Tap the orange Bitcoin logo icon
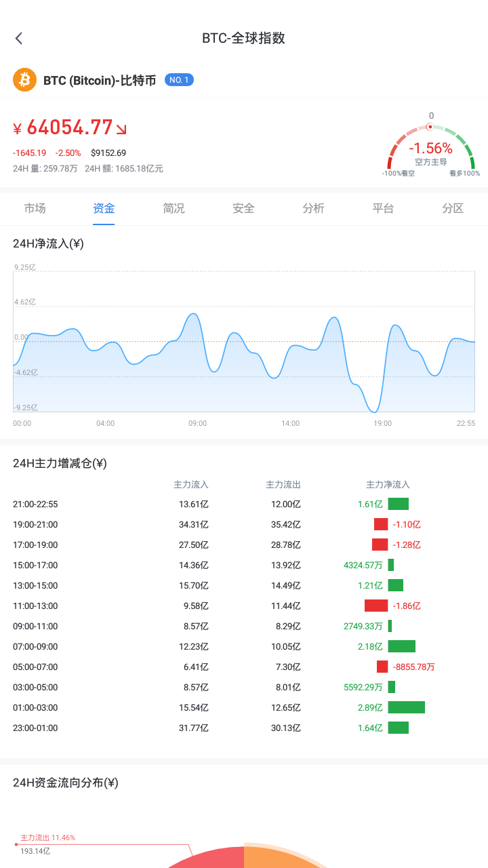This screenshot has width=488, height=868. (x=24, y=80)
